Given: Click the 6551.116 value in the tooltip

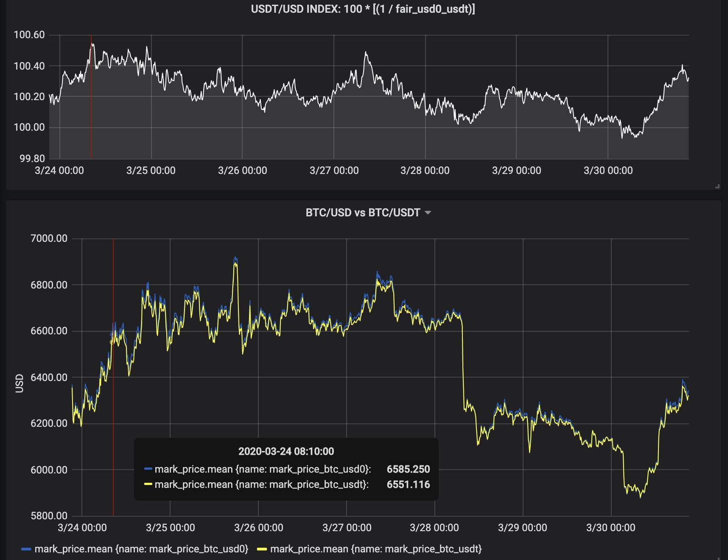Looking at the screenshot, I should [x=408, y=484].
